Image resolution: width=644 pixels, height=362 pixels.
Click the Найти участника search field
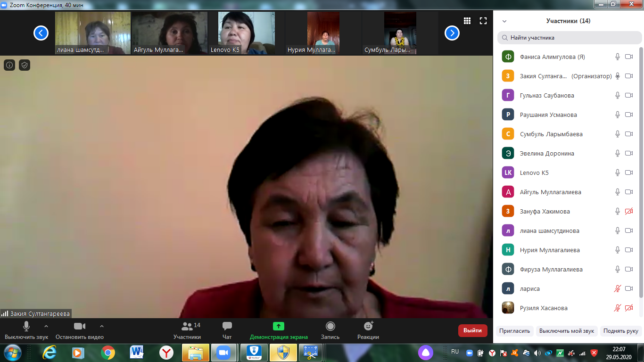(x=570, y=38)
